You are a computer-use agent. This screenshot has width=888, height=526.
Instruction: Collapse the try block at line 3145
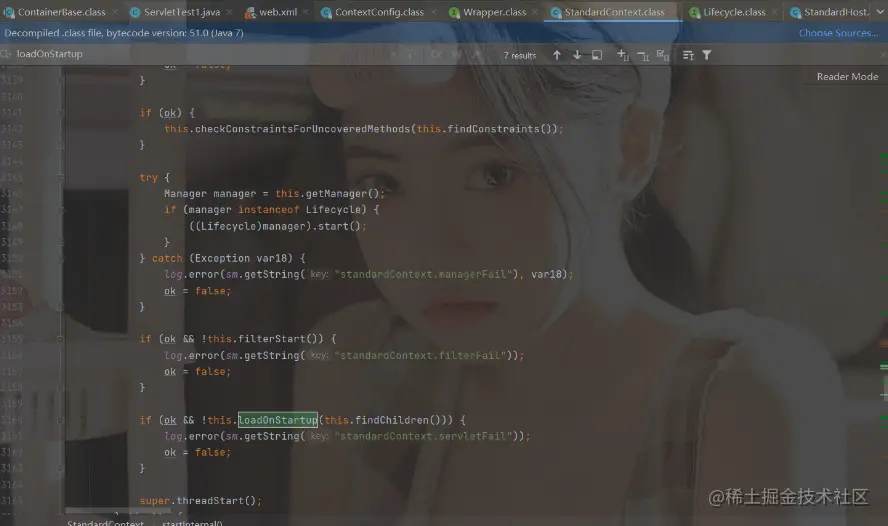[x=61, y=177]
